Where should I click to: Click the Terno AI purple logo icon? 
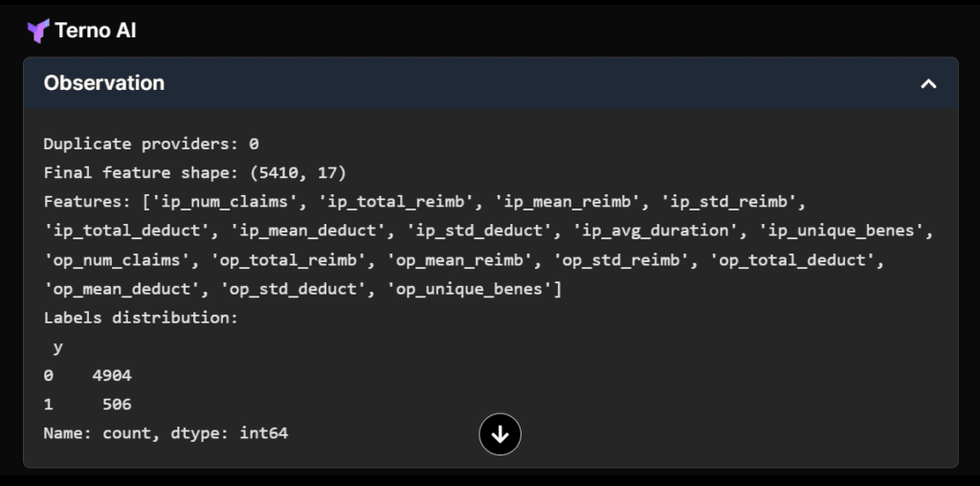pyautogui.click(x=37, y=31)
